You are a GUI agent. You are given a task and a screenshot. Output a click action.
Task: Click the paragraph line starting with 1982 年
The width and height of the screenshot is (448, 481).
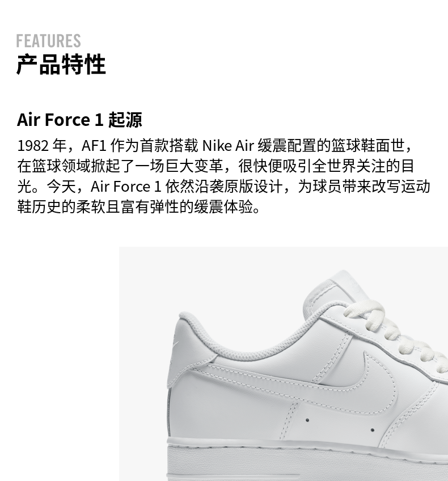[214, 145]
